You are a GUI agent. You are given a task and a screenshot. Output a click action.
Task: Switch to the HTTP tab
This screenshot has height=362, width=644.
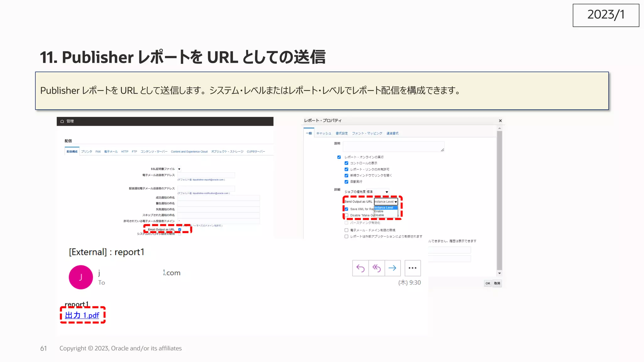click(125, 151)
